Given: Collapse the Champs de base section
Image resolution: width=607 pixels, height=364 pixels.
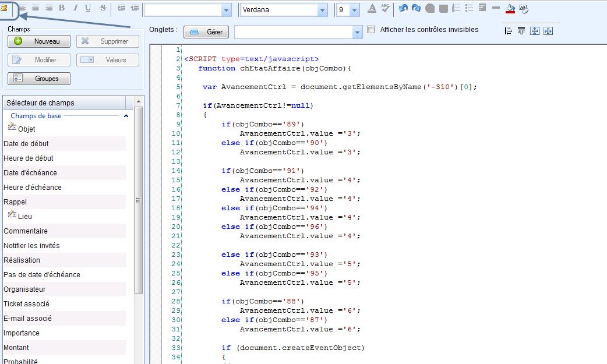Looking at the screenshot, I should [x=126, y=116].
